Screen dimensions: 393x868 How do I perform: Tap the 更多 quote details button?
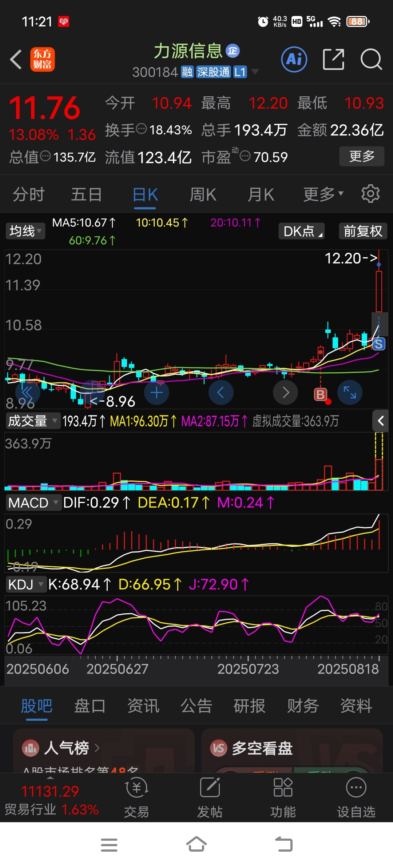pos(362,156)
